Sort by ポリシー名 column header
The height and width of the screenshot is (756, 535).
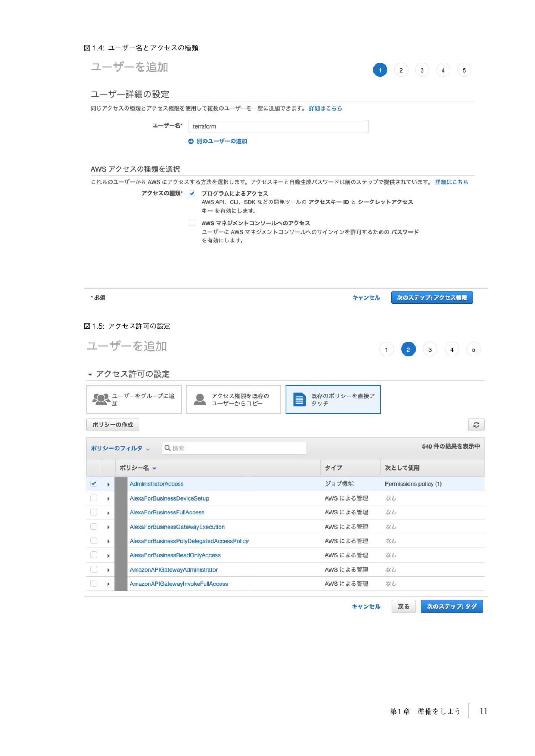point(138,468)
